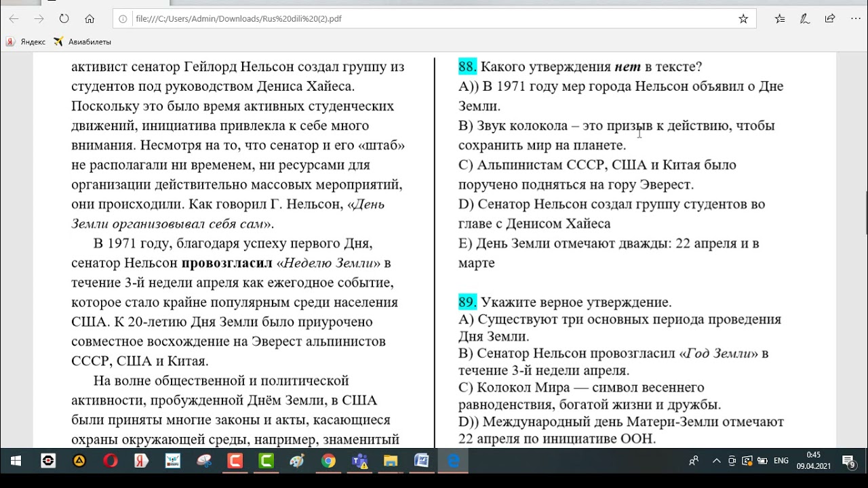868x488 pixels.
Task: Open the red-blue swirl app in taskbar
Action: (204, 461)
